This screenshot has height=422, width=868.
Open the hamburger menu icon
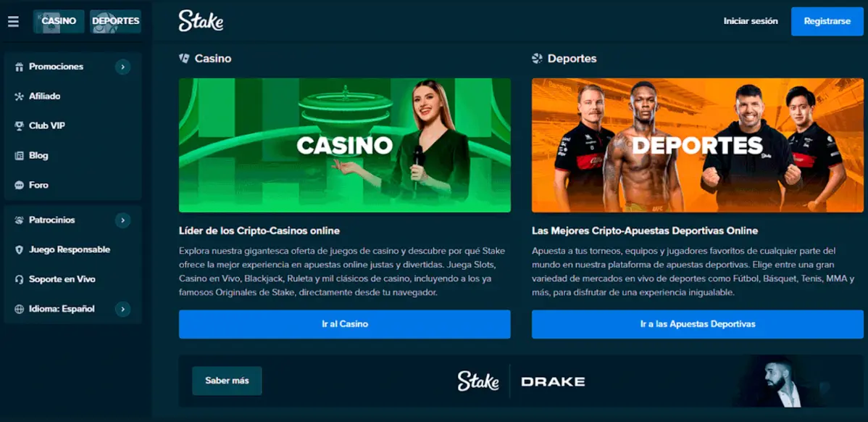coord(13,22)
